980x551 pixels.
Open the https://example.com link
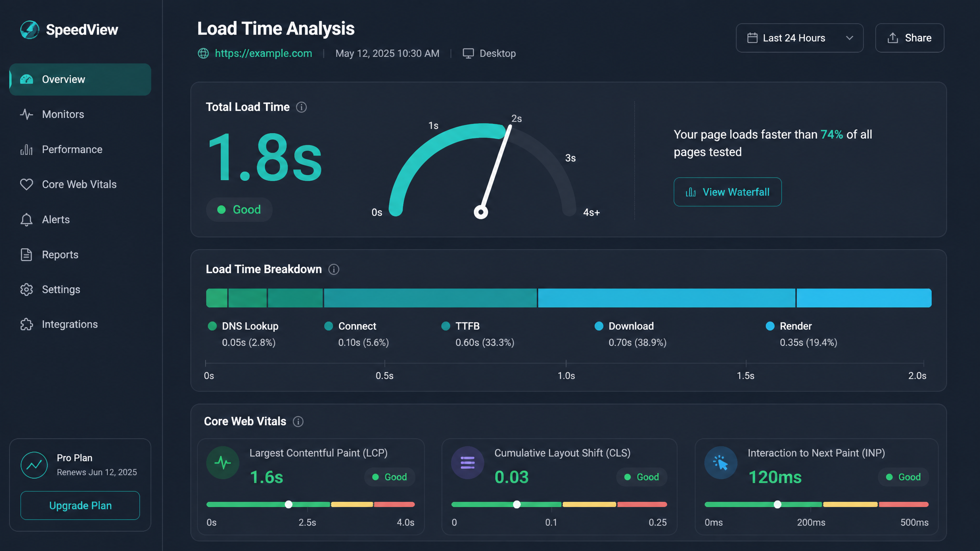[263, 54]
